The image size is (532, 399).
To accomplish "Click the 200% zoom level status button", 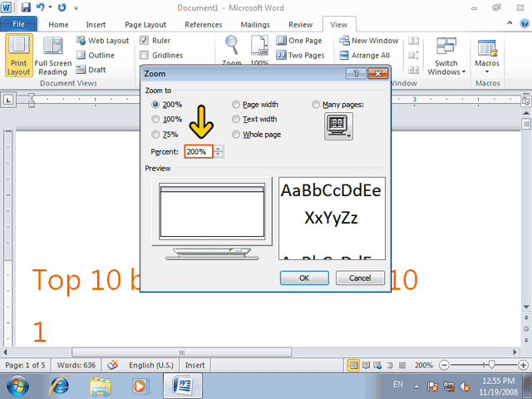I will pos(424,366).
